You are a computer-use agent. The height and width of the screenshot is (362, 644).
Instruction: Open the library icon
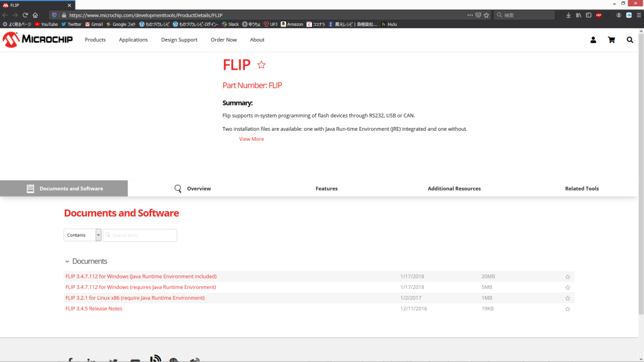click(579, 15)
